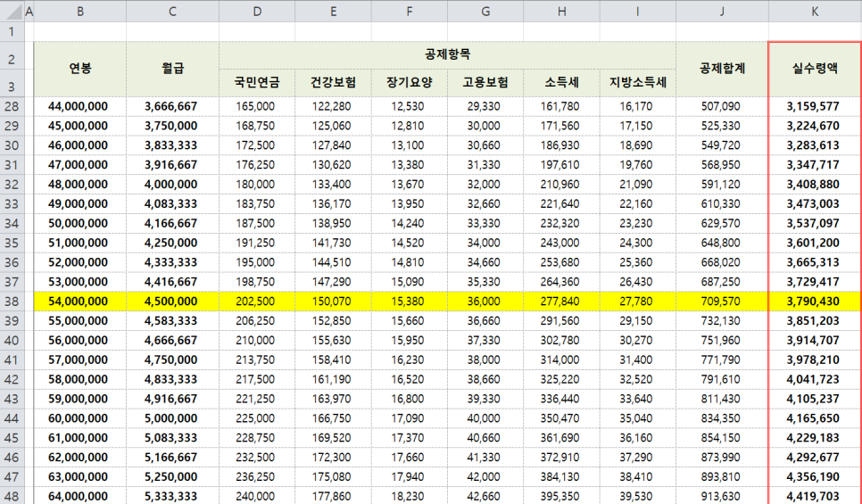Viewport: 862px width, 504px height.
Task: Click monthly pay cell 5,000,000
Action: point(172,418)
